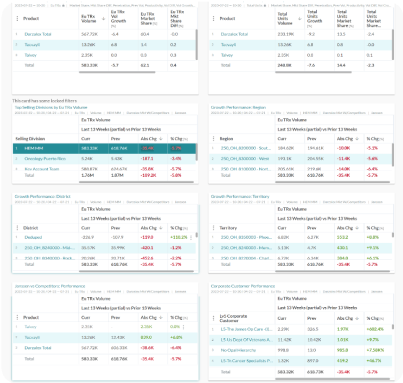
Task: Click -35.4K Abs Chg total in Janssen vs Competitors card
Action: pyautogui.click(x=147, y=359)
